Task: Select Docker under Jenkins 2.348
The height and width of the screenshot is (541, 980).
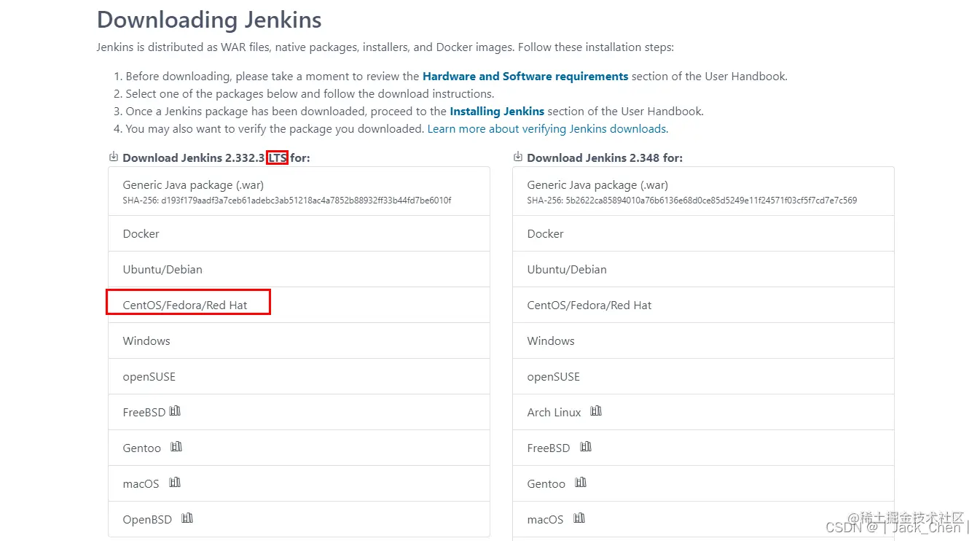Action: click(703, 233)
